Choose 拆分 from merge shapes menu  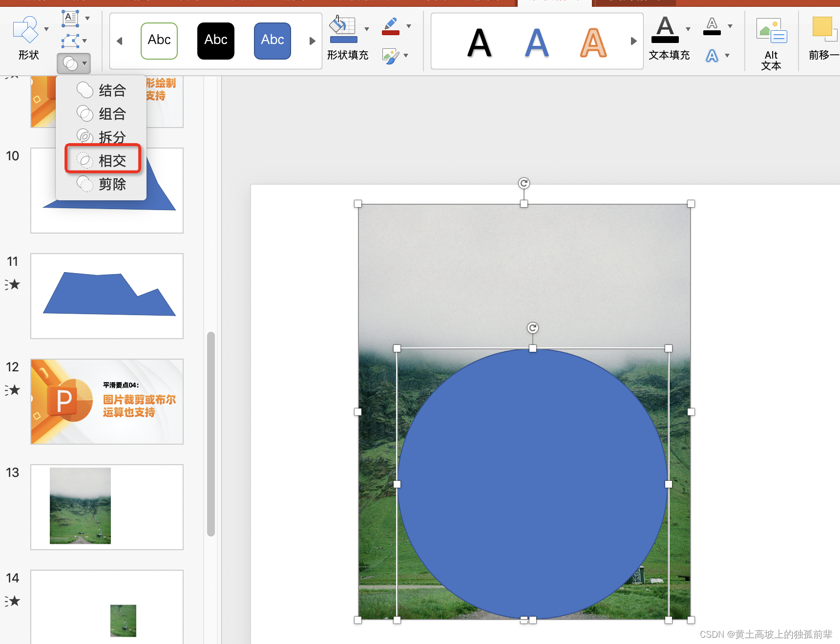pyautogui.click(x=101, y=137)
